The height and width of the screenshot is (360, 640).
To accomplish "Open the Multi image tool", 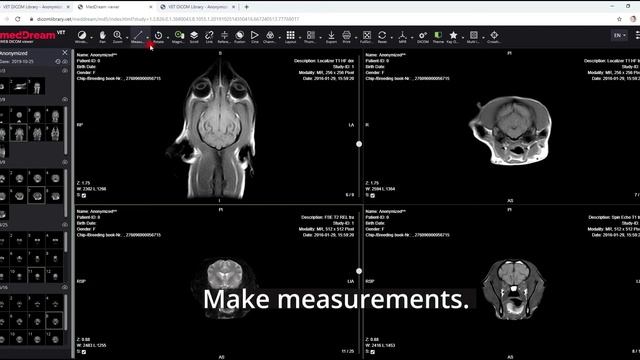I will click(x=473, y=36).
